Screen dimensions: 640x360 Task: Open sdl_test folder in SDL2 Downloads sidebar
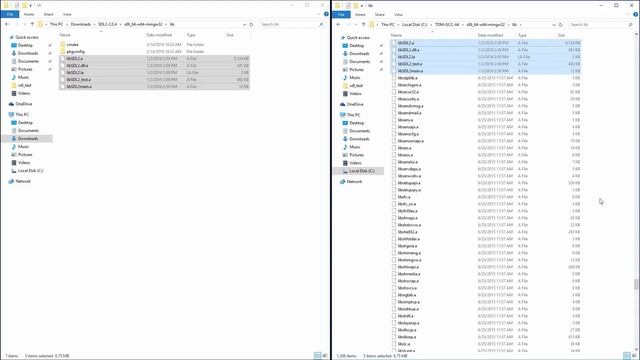pyautogui.click(x=22, y=85)
